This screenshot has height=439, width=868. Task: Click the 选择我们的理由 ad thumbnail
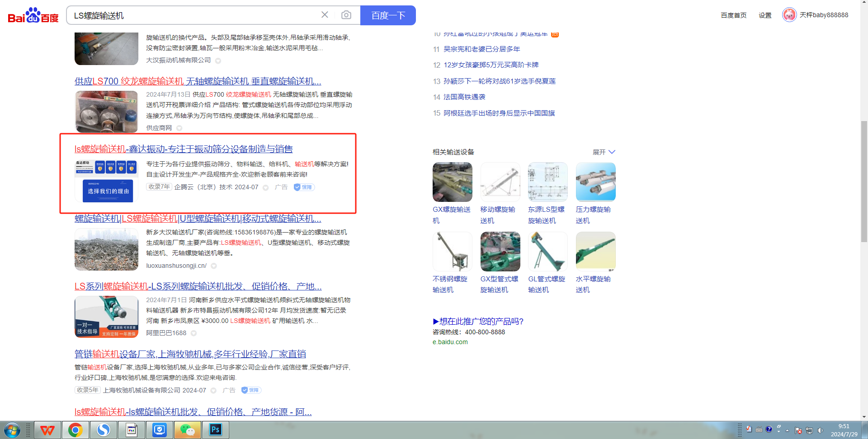pos(107,181)
